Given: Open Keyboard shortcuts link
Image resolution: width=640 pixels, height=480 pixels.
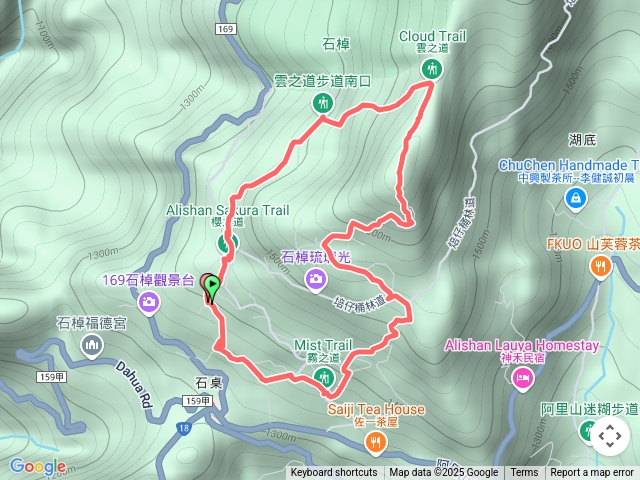Looking at the screenshot, I should (334, 473).
